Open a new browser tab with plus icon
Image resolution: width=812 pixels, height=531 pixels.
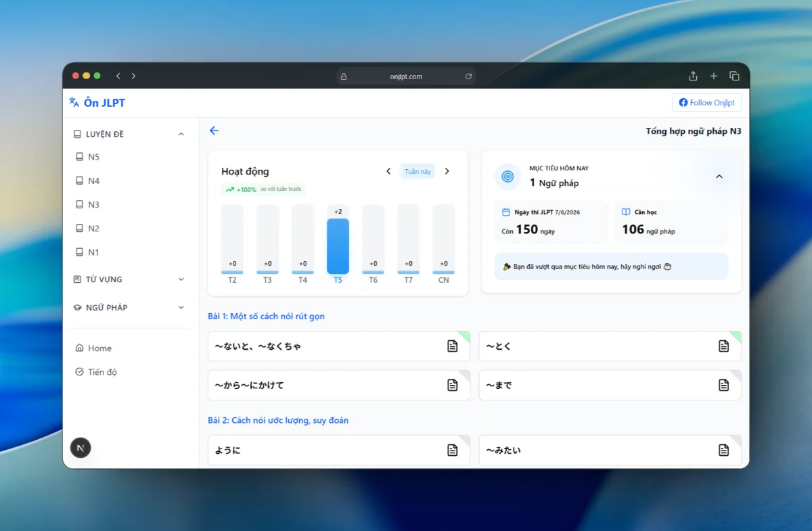713,76
